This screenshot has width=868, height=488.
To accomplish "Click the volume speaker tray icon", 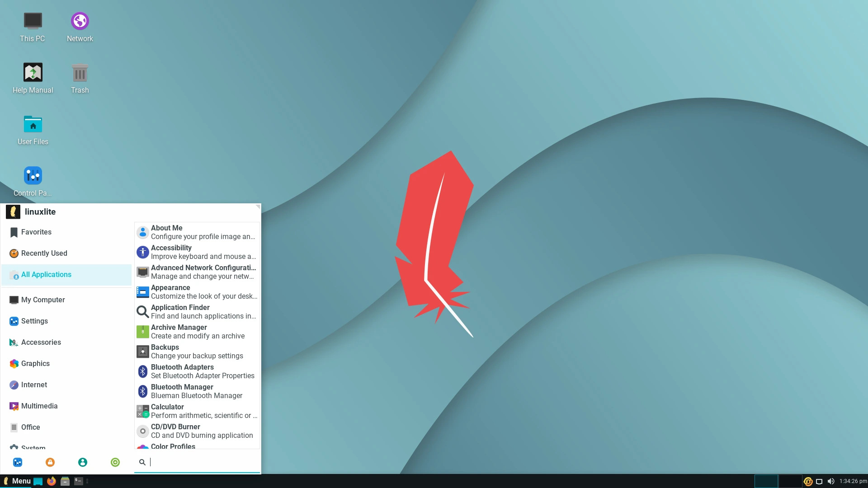I will pyautogui.click(x=831, y=482).
